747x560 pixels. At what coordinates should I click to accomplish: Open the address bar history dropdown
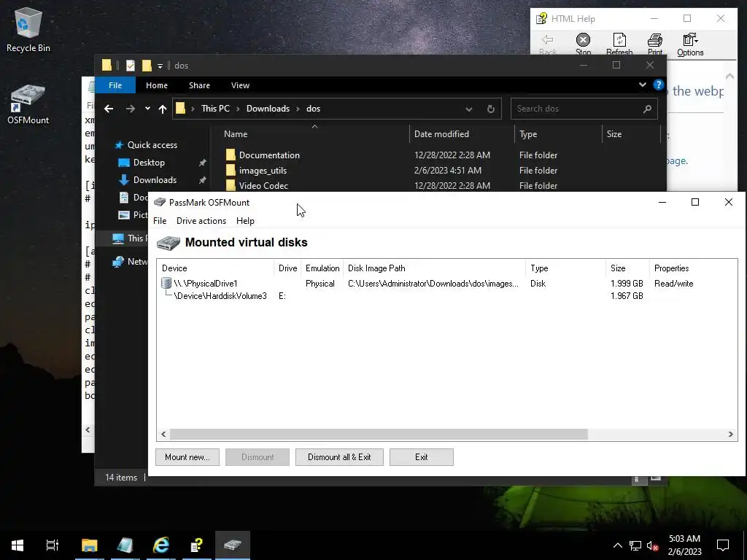[469, 109]
